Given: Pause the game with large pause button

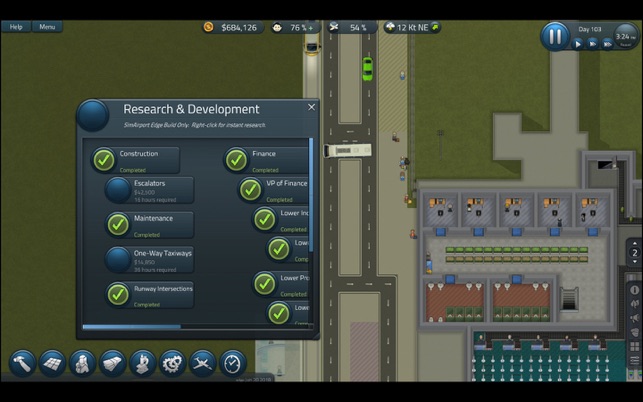Looking at the screenshot, I should (x=555, y=37).
